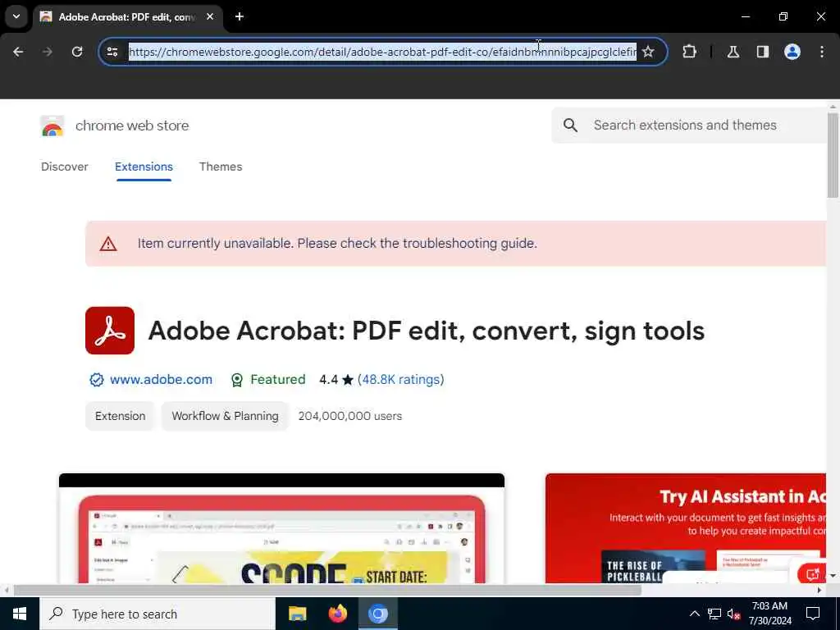Image resolution: width=840 pixels, height=630 pixels.
Task: Open File Explorer from taskbar
Action: tap(297, 614)
